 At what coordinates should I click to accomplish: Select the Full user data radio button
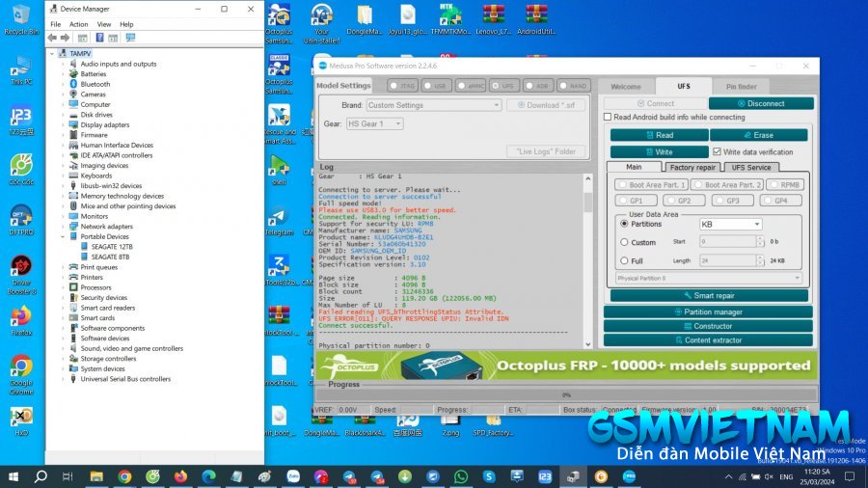624,260
